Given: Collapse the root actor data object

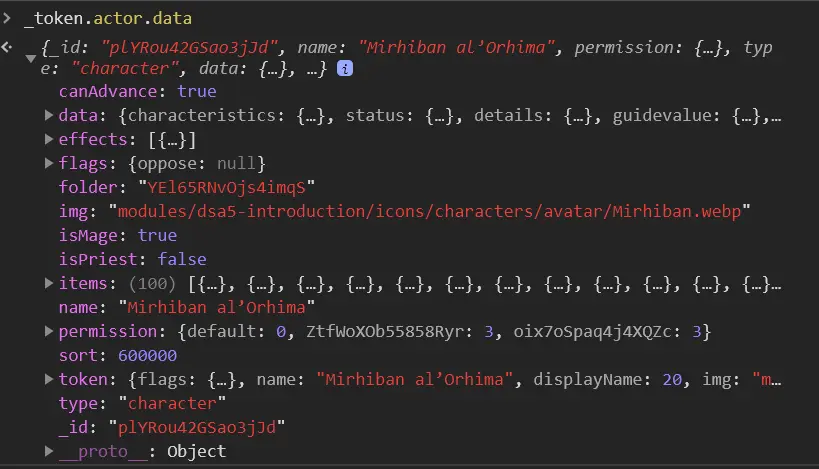Looking at the screenshot, I should pyautogui.click(x=30, y=59).
